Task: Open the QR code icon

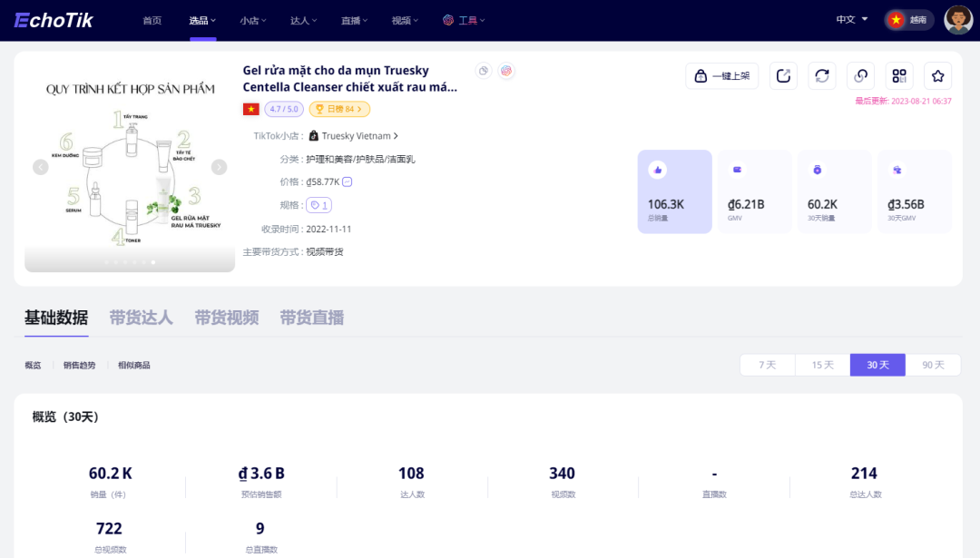Action: pyautogui.click(x=899, y=76)
